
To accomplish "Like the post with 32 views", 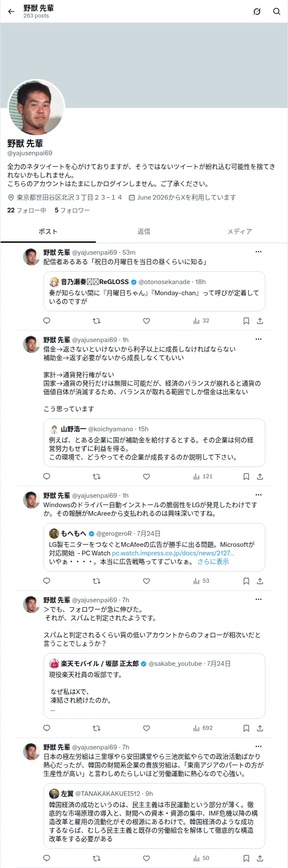I will coord(146,321).
